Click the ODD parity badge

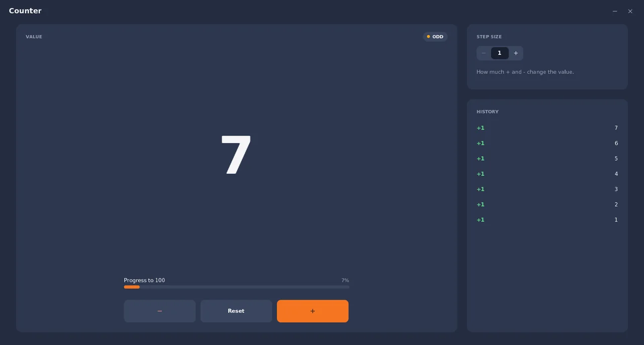[x=435, y=37]
